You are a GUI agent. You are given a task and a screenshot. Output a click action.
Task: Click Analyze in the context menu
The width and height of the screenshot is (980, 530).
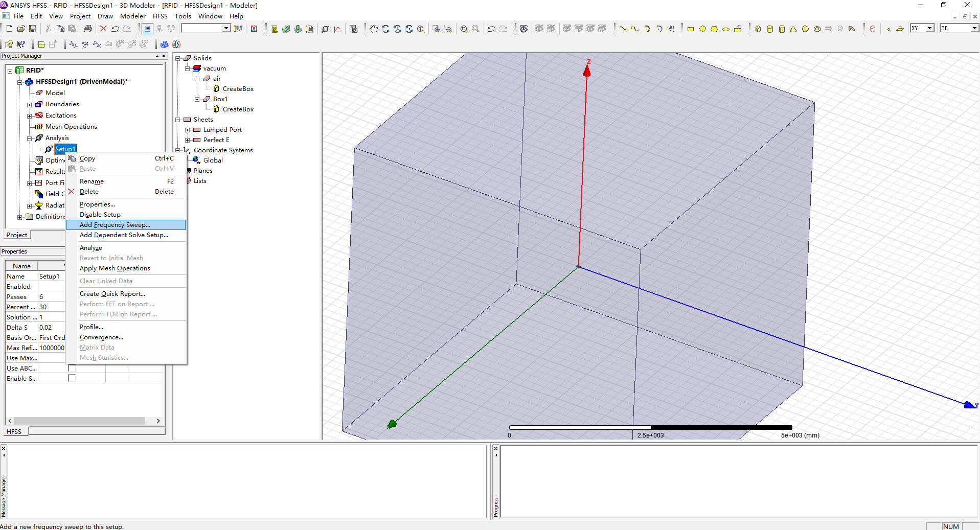click(x=91, y=248)
